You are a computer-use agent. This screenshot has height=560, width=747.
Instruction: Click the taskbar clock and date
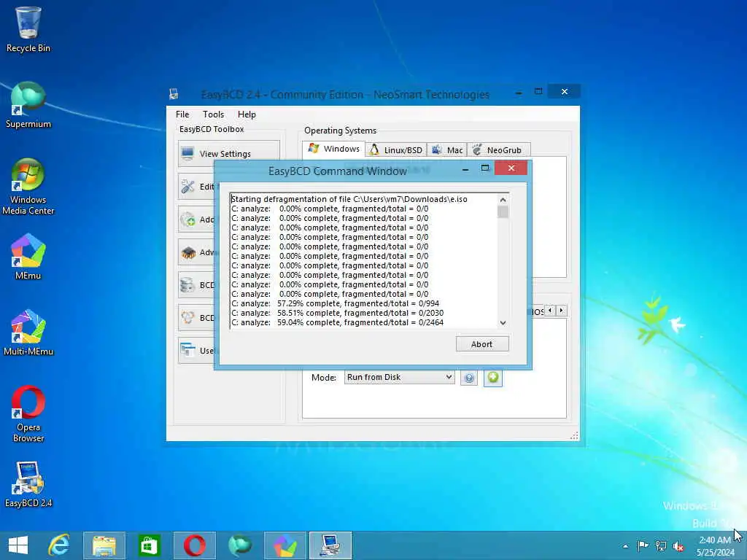(x=715, y=545)
